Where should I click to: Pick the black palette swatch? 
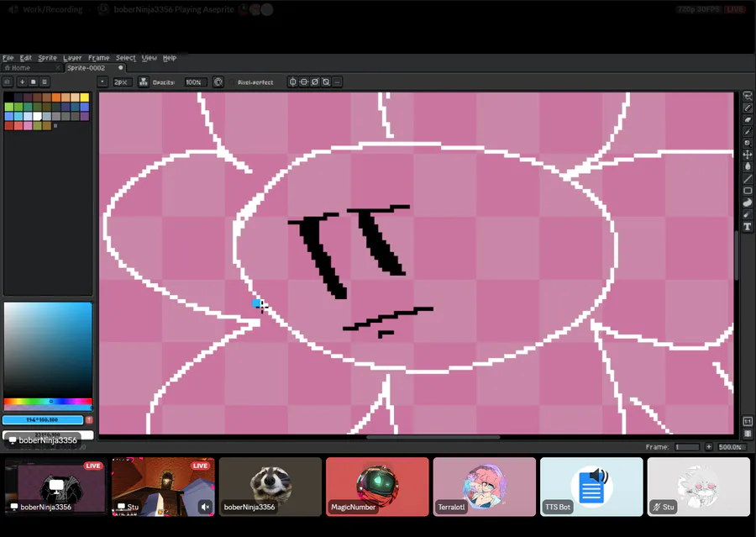click(x=8, y=97)
